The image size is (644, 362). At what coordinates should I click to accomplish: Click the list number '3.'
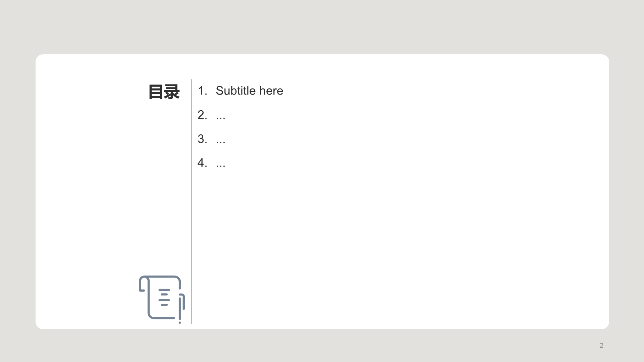click(x=202, y=139)
